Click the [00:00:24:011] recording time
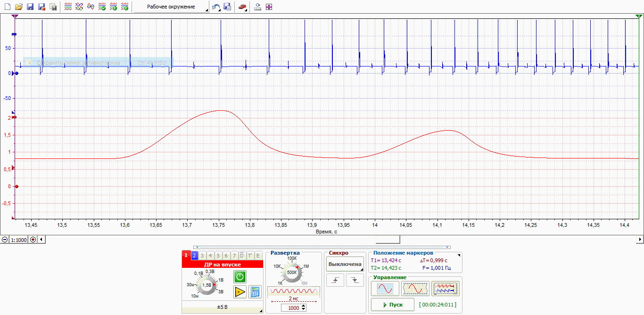This screenshot has height=315, width=644. (438, 305)
